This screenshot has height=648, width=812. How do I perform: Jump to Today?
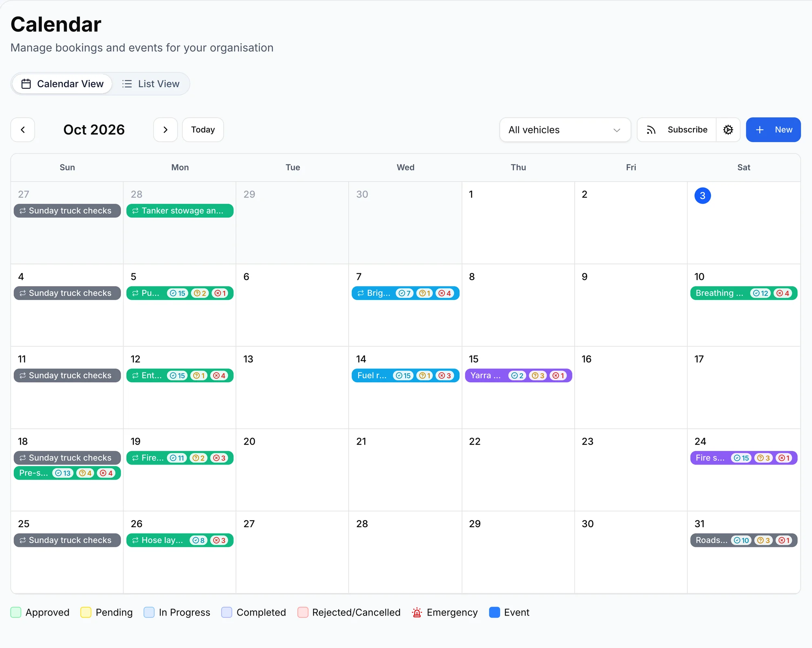[x=203, y=130]
